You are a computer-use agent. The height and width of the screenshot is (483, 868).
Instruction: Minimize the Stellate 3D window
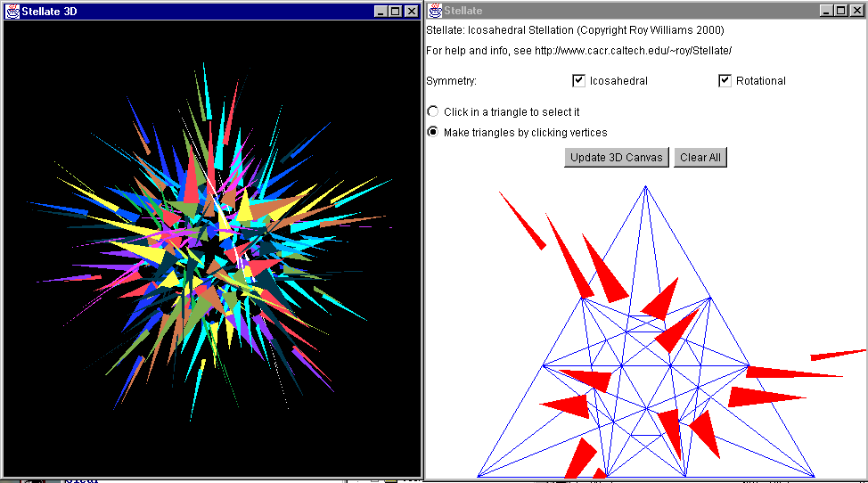[381, 11]
